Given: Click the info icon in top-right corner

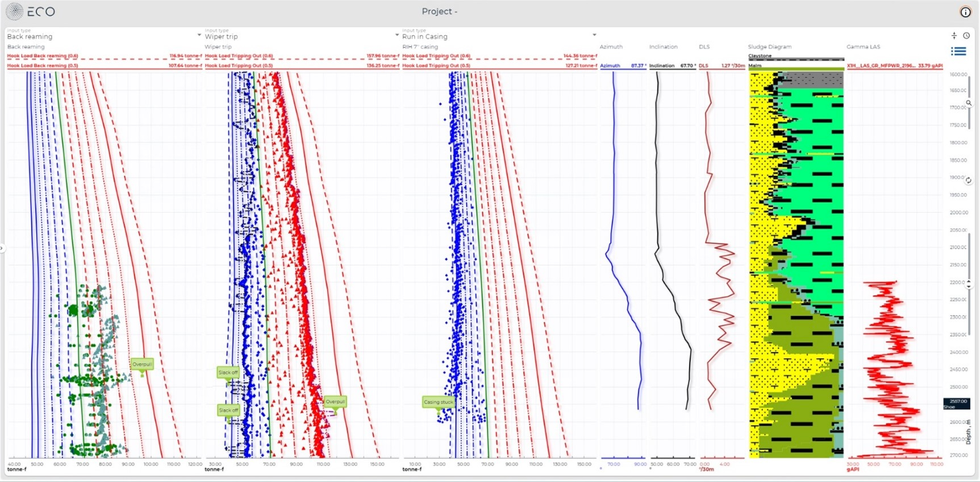Looking at the screenshot, I should pos(965,12).
